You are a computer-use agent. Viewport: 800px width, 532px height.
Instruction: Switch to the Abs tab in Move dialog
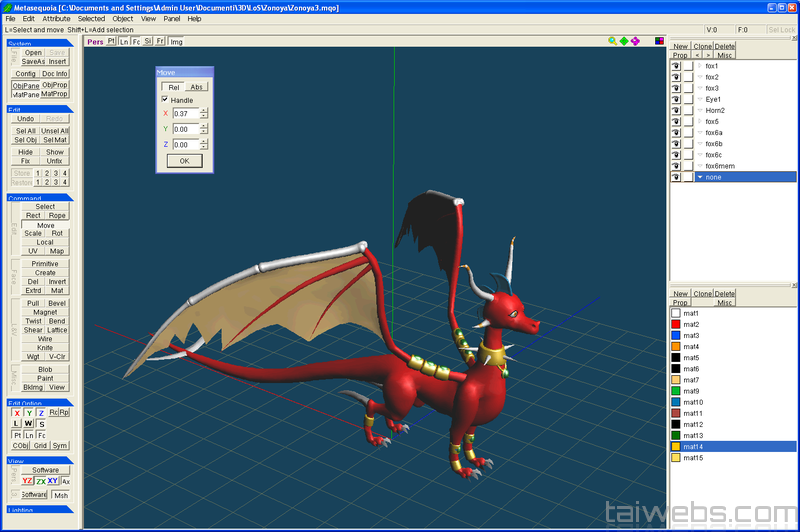tap(197, 87)
